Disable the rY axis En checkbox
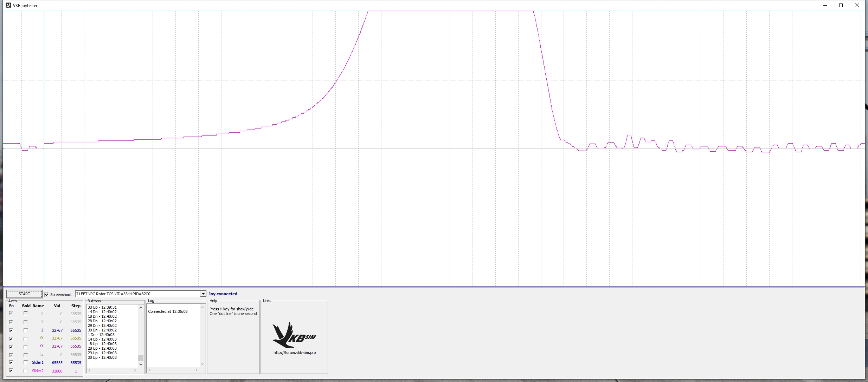 [x=11, y=347]
